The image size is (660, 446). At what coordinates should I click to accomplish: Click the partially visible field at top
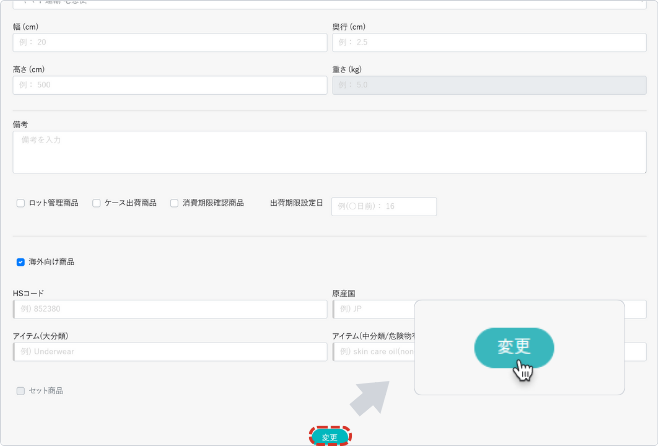coord(329,5)
